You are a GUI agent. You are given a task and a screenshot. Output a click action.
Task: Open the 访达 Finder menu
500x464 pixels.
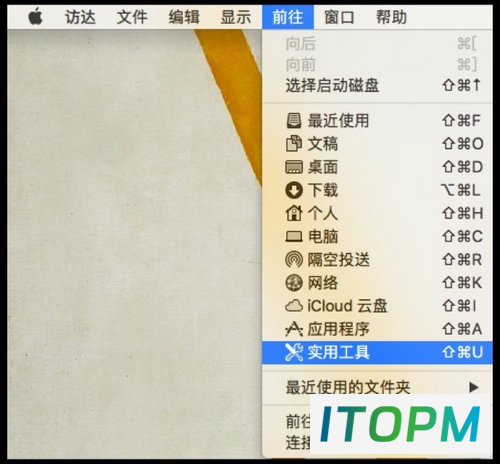[80, 17]
